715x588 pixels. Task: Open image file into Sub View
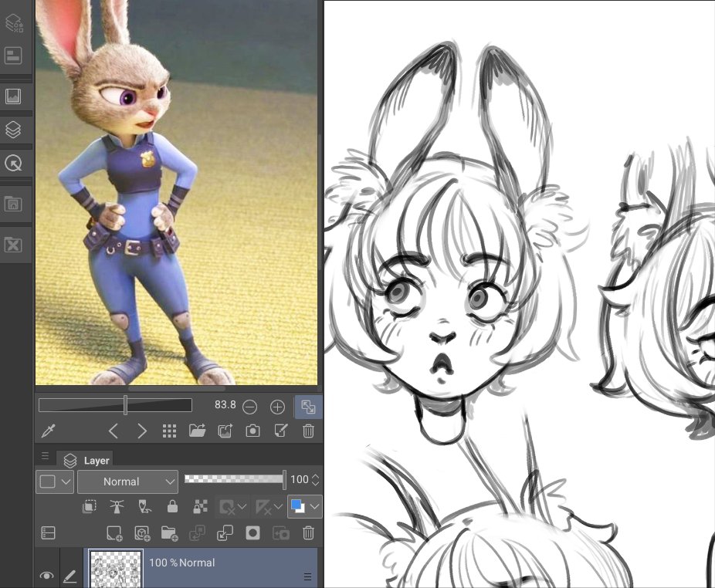tap(197, 431)
